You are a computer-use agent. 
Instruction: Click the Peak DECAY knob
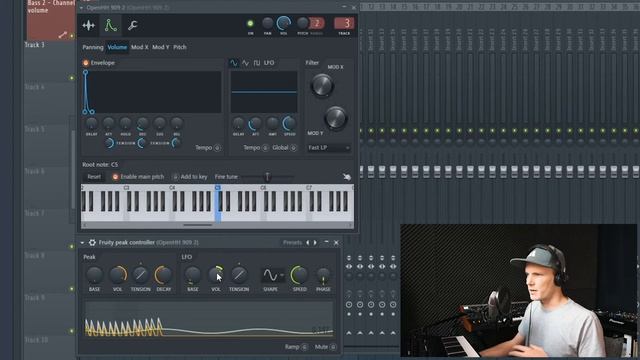[163, 275]
